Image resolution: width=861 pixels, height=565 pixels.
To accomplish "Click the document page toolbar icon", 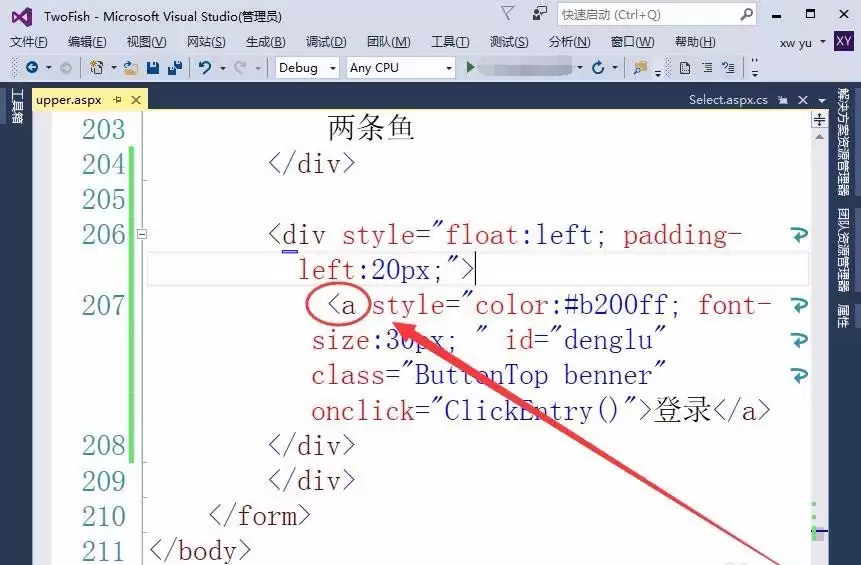I will click(x=685, y=68).
